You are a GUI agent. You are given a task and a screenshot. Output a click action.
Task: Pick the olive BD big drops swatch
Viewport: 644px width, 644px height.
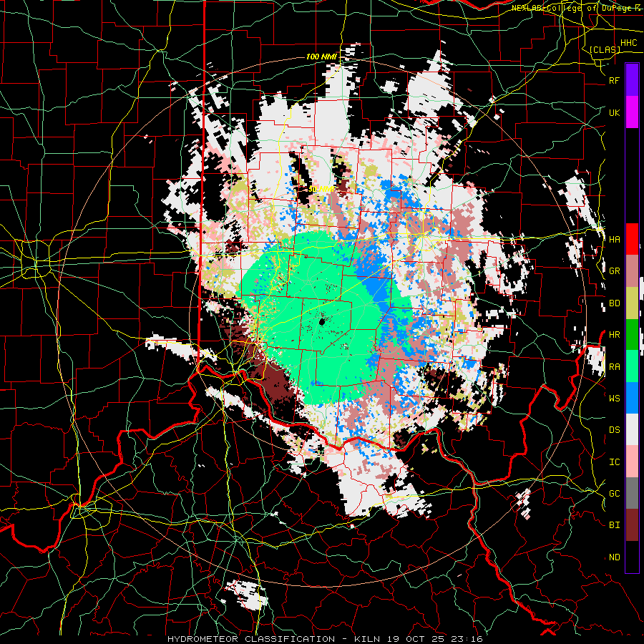point(632,303)
